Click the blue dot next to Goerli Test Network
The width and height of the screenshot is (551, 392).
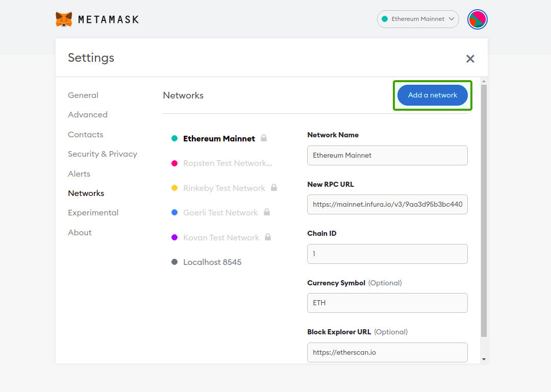click(x=174, y=212)
